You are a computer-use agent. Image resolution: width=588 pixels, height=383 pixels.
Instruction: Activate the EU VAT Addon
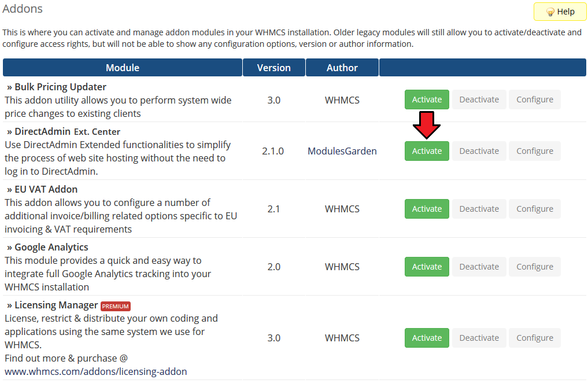coord(427,209)
